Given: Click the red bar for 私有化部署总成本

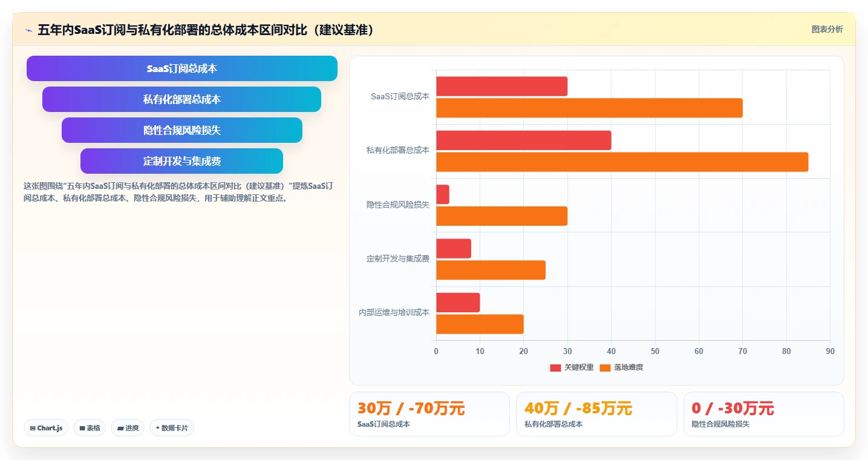Looking at the screenshot, I should point(524,140).
